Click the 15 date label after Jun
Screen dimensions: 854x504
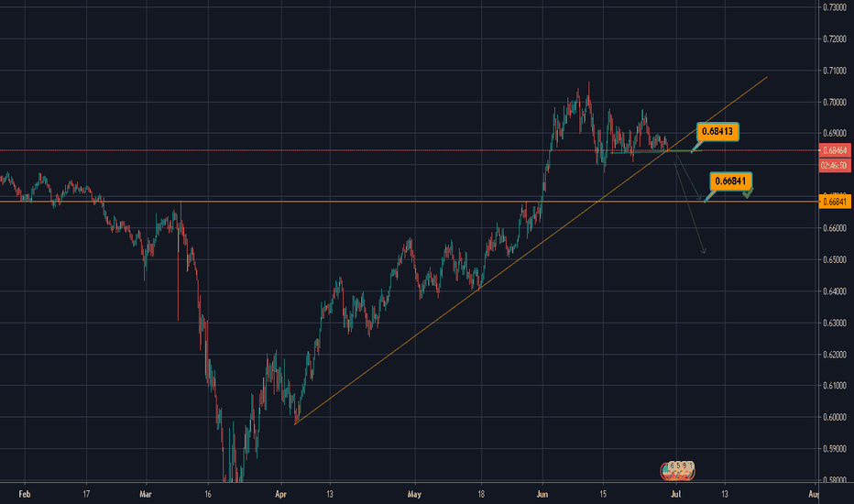tap(603, 495)
